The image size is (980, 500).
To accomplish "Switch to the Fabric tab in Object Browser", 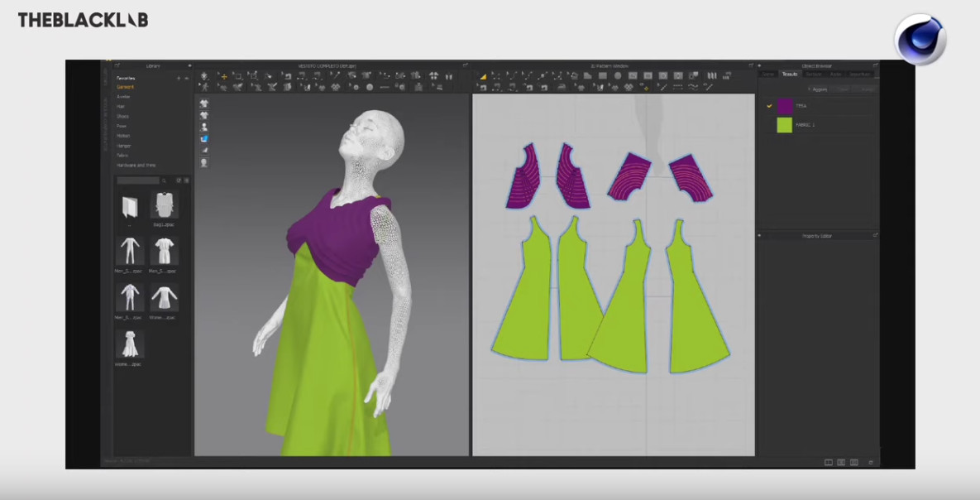I will click(790, 75).
